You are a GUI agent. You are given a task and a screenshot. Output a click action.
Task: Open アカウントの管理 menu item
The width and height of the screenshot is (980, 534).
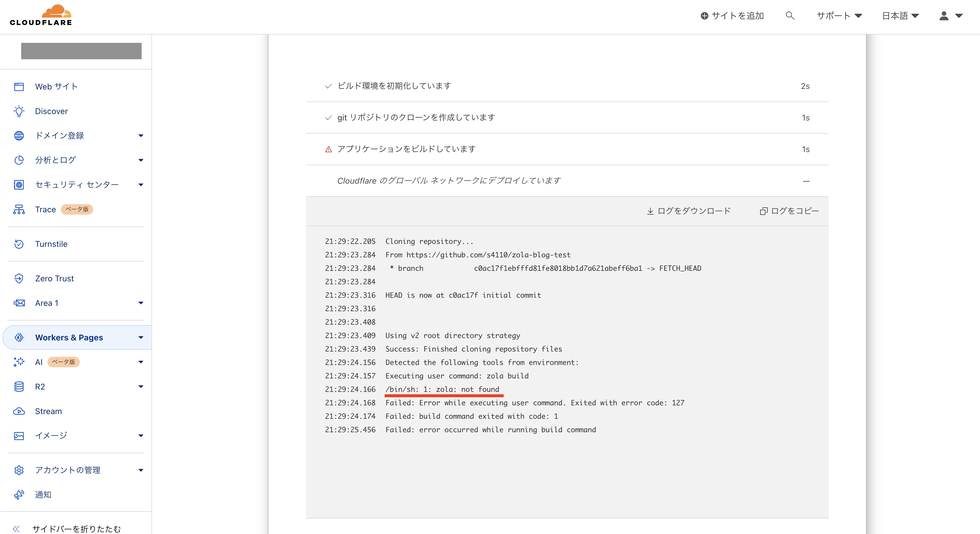68,470
